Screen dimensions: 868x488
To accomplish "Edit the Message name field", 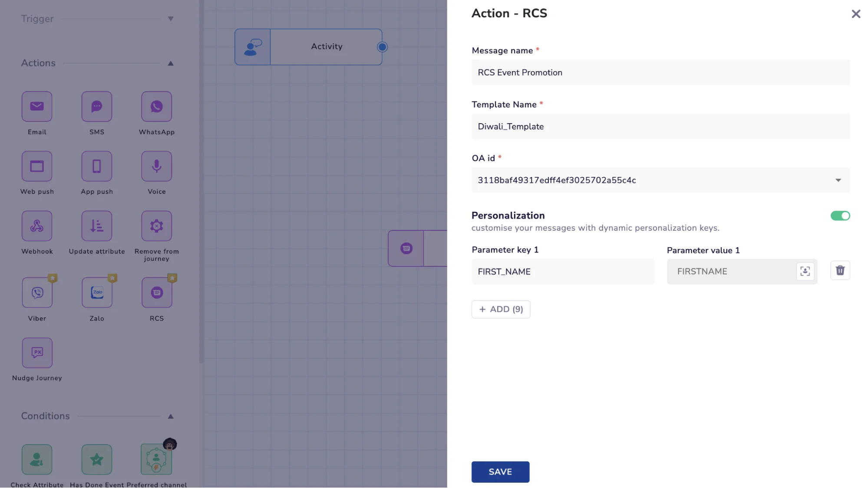I will tap(660, 72).
